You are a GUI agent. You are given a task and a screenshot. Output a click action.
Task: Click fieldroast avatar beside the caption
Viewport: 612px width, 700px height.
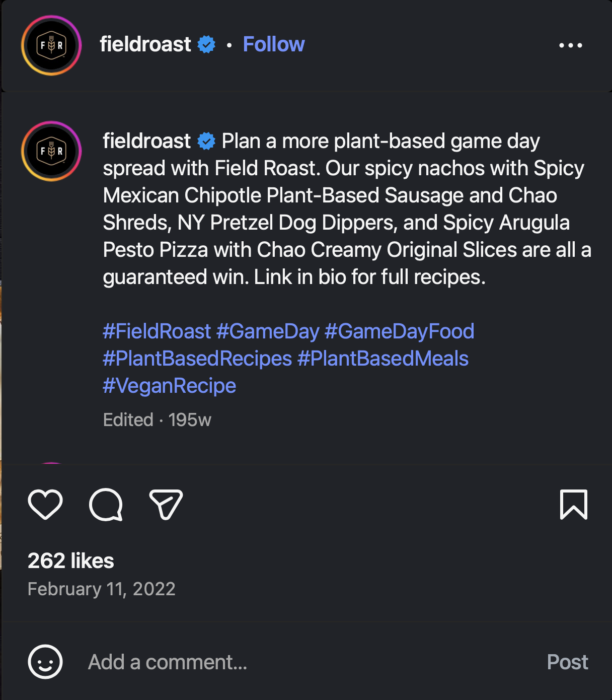pos(51,151)
